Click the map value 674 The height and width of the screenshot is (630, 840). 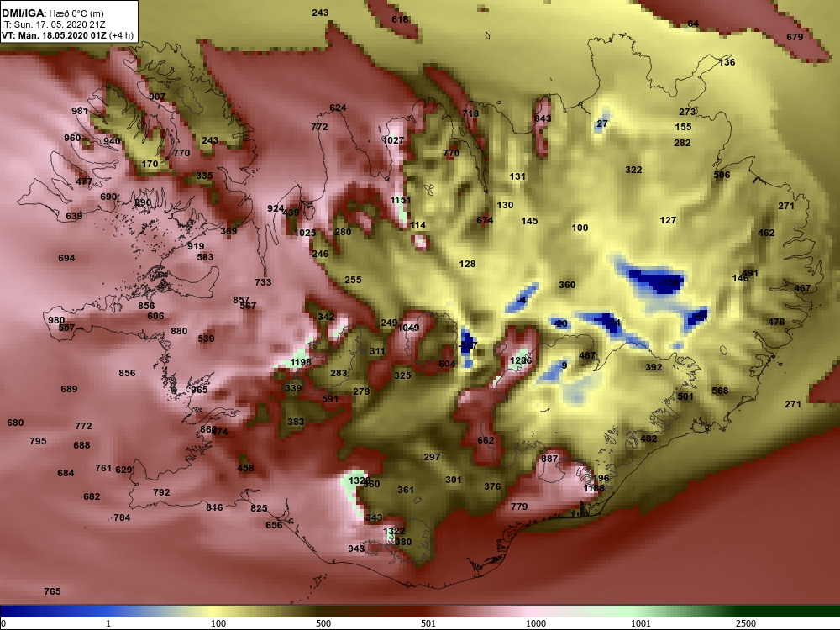[485, 220]
